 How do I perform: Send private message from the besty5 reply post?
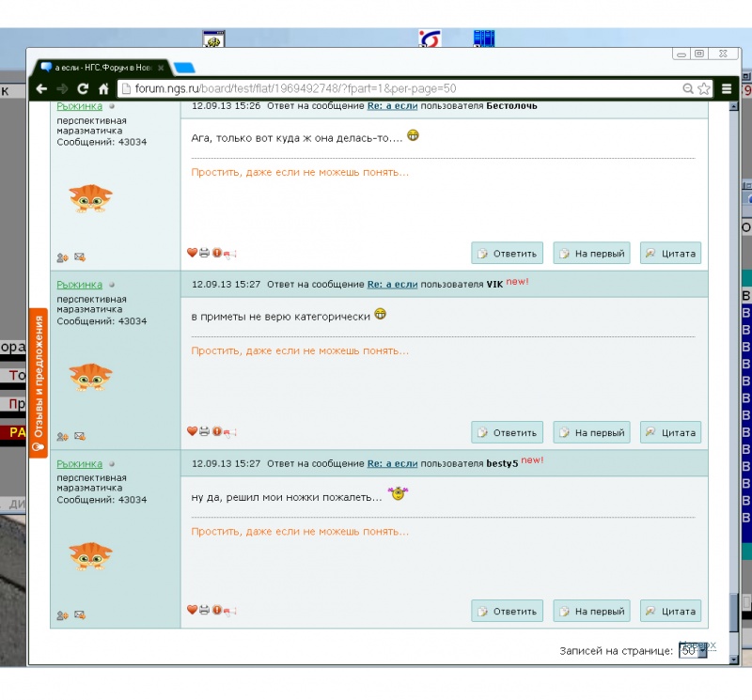coord(80,615)
